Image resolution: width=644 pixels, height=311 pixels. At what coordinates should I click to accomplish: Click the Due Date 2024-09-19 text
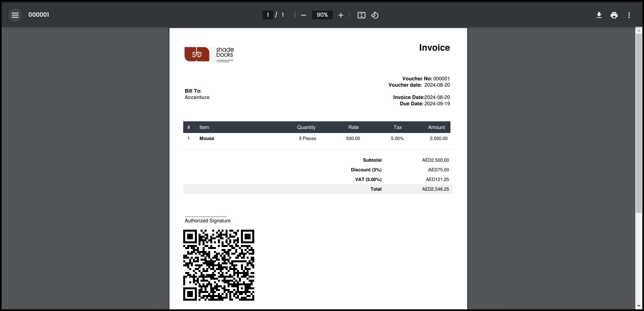click(x=425, y=104)
